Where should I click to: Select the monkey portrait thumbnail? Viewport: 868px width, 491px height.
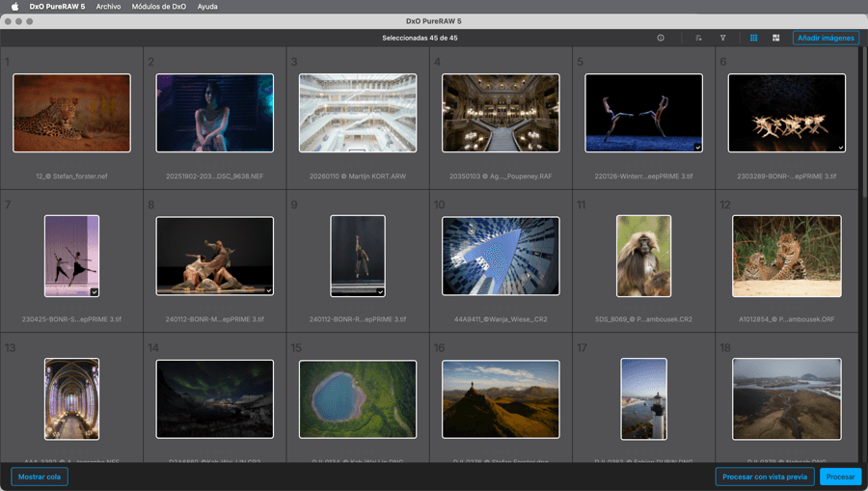[643, 256]
